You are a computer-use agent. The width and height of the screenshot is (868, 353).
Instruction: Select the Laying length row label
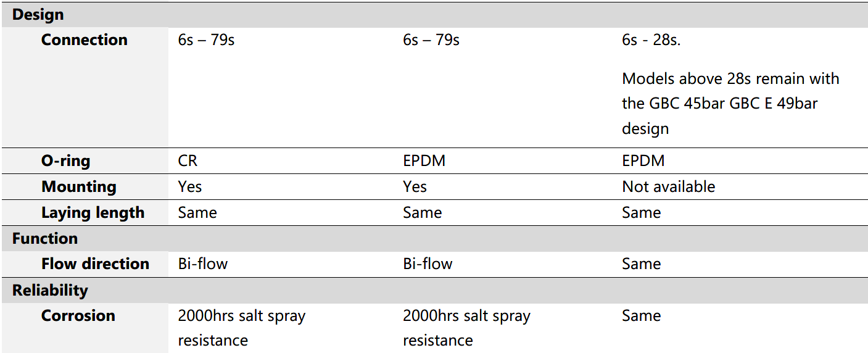coord(93,213)
